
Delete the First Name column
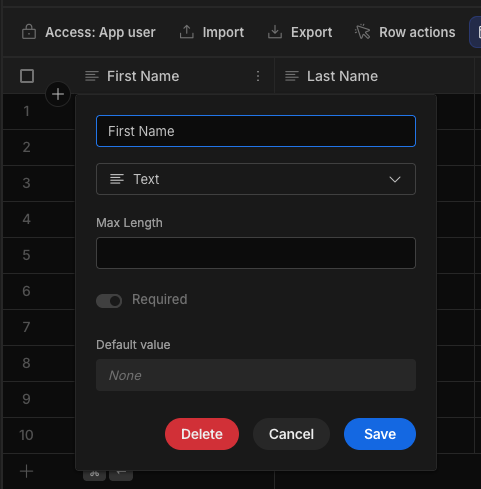click(x=202, y=434)
